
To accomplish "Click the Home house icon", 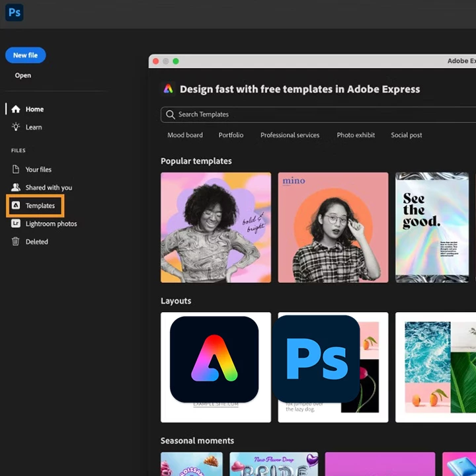I will [16, 109].
